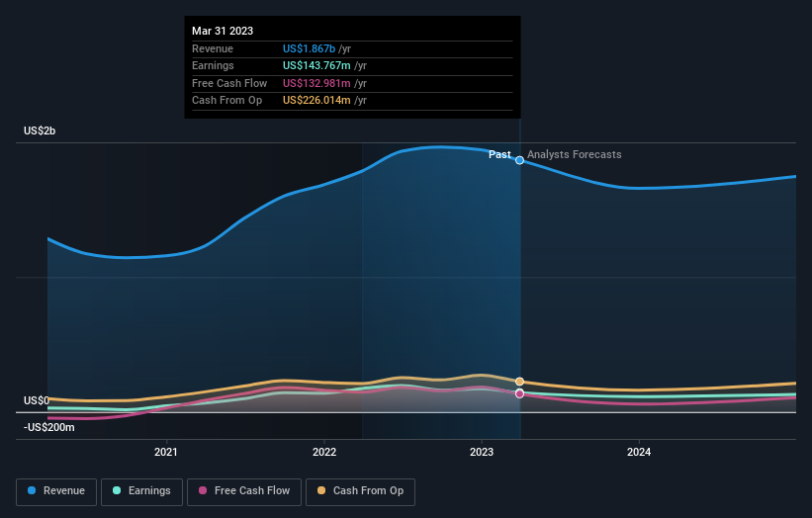Screen dimensions: 812x518
Task: Click the Mar 31 2023 tooltip date
Action: [x=223, y=31]
